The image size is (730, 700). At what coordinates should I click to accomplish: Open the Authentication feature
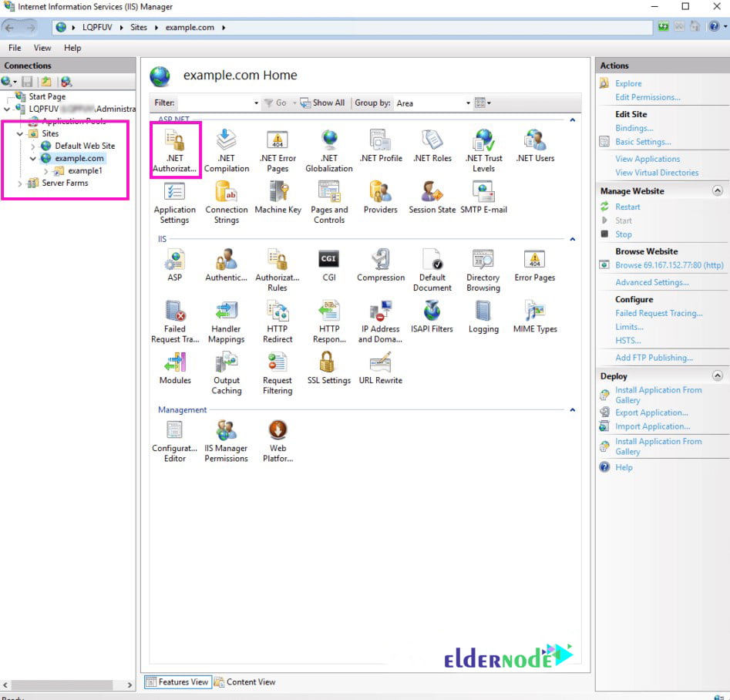pyautogui.click(x=227, y=264)
